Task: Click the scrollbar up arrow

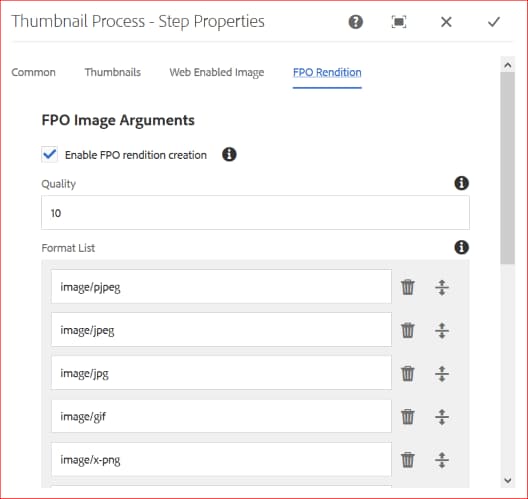Action: coord(508,65)
